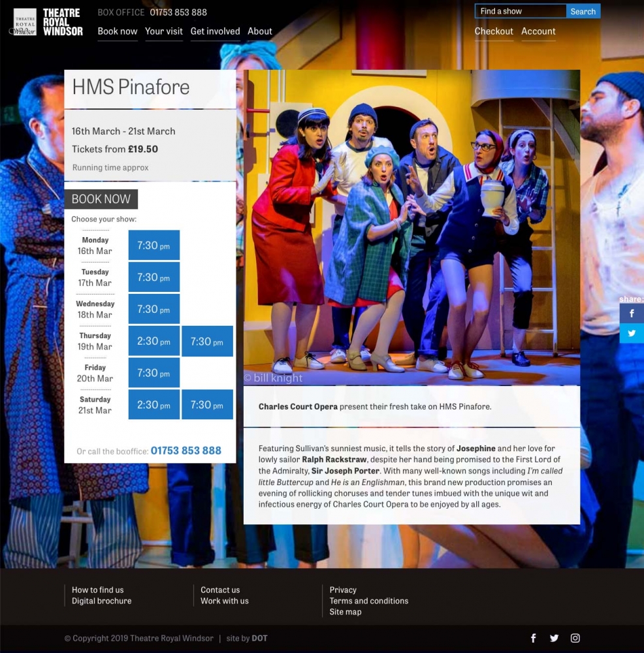
Task: Click the HMS Pinafore title
Action: (x=131, y=87)
